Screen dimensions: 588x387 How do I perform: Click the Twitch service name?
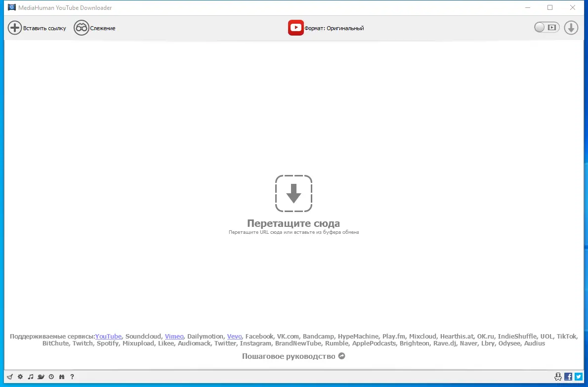coord(83,343)
